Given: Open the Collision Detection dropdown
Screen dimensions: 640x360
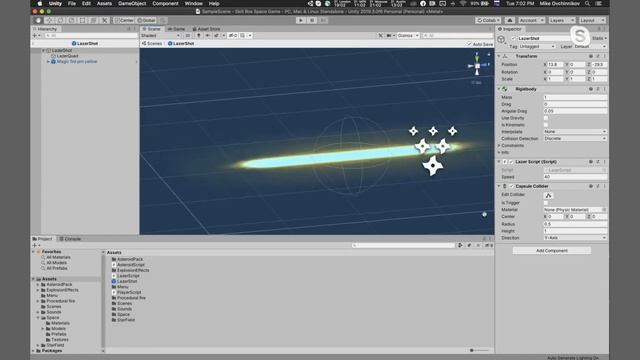Looking at the screenshot, I should (575, 138).
